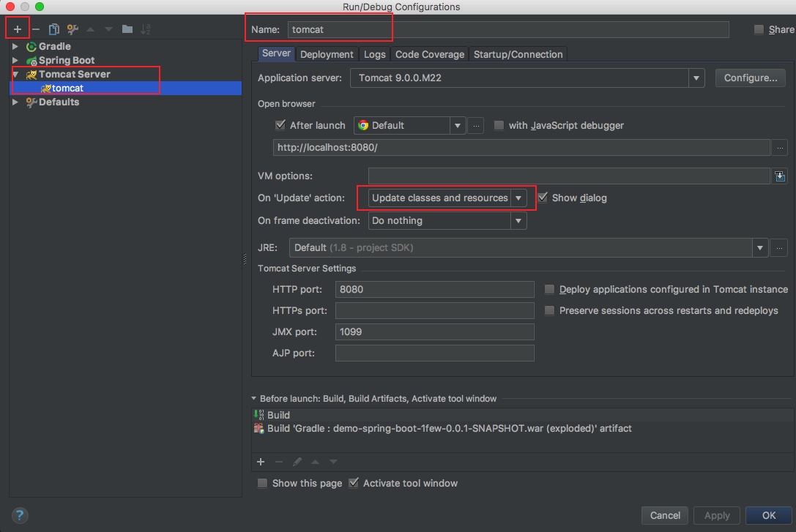The image size is (796, 532).
Task: Enable Deploy applications configured in Tomcat instance
Action: click(x=549, y=290)
